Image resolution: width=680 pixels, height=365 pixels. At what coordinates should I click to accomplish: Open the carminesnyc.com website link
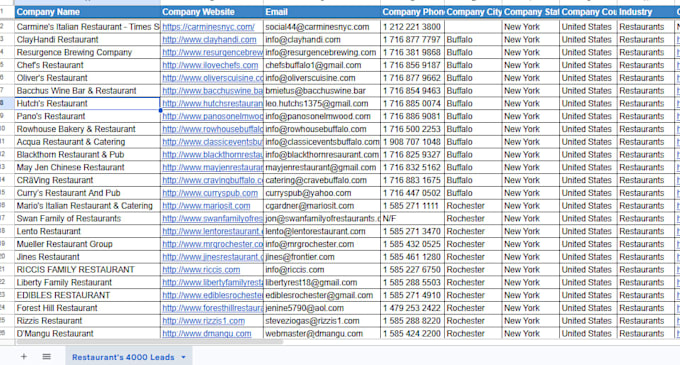[x=208, y=27]
